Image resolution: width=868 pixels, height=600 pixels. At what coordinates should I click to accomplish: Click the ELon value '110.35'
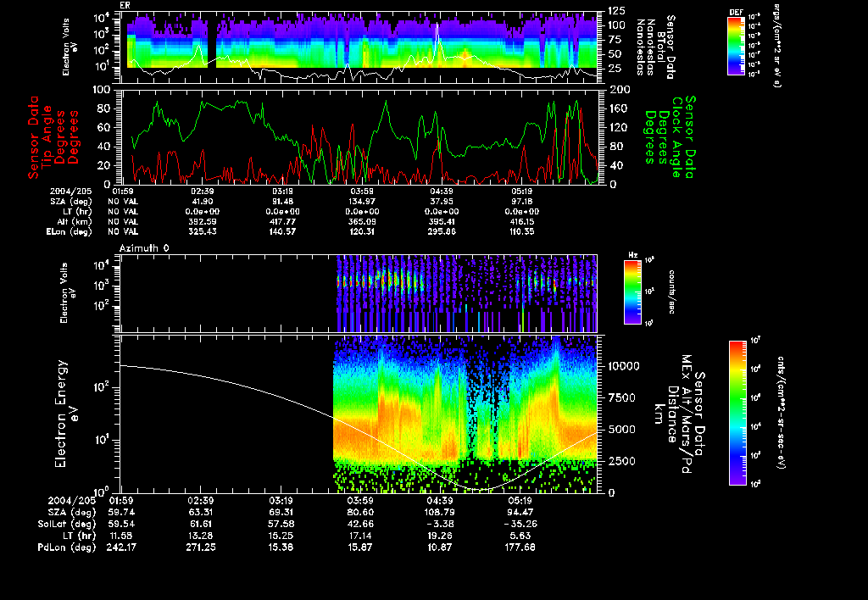[x=521, y=232]
